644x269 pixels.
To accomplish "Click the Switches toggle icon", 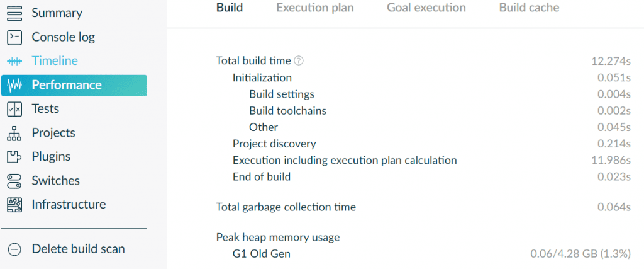I will (14, 181).
